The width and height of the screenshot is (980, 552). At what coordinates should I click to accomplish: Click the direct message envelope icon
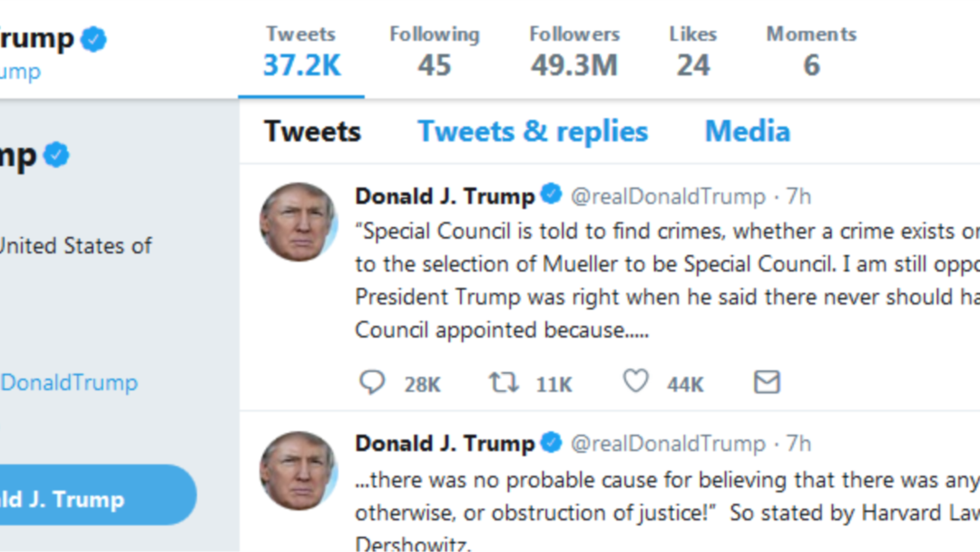tap(767, 382)
